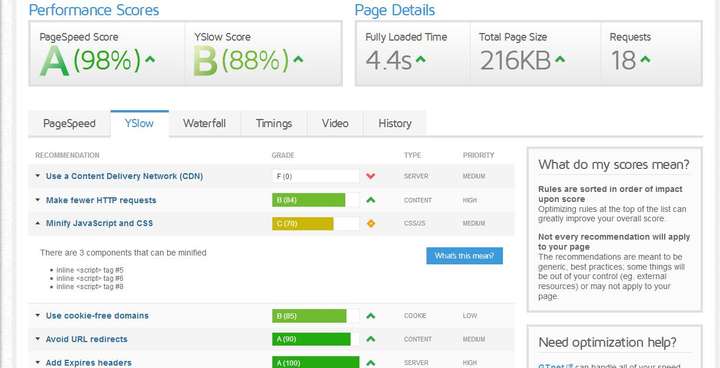The width and height of the screenshot is (720, 368).
Task: Click green up arrow on cookie-free domains row
Action: point(371,316)
